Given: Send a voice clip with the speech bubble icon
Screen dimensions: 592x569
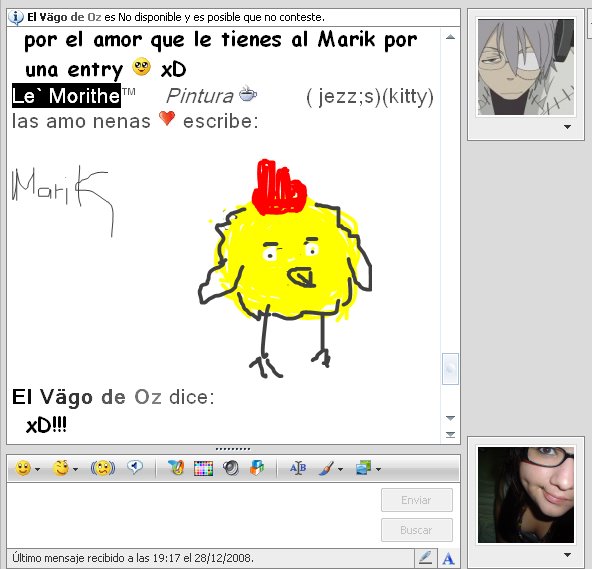Looking at the screenshot, I should pyautogui.click(x=135, y=467).
